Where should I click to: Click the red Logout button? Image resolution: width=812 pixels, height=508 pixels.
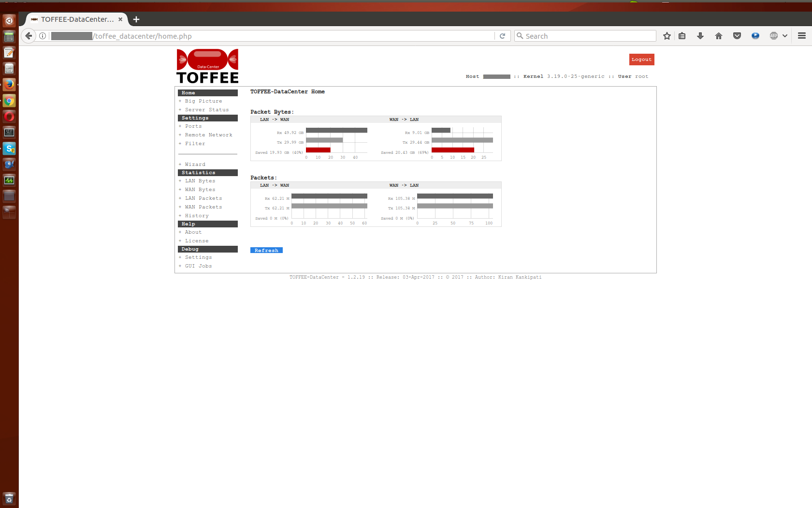pyautogui.click(x=641, y=60)
